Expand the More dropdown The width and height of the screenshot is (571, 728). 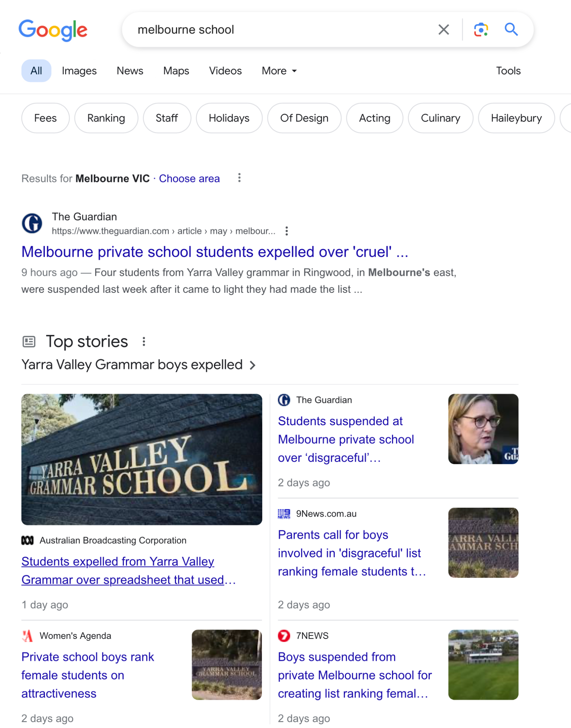click(279, 71)
